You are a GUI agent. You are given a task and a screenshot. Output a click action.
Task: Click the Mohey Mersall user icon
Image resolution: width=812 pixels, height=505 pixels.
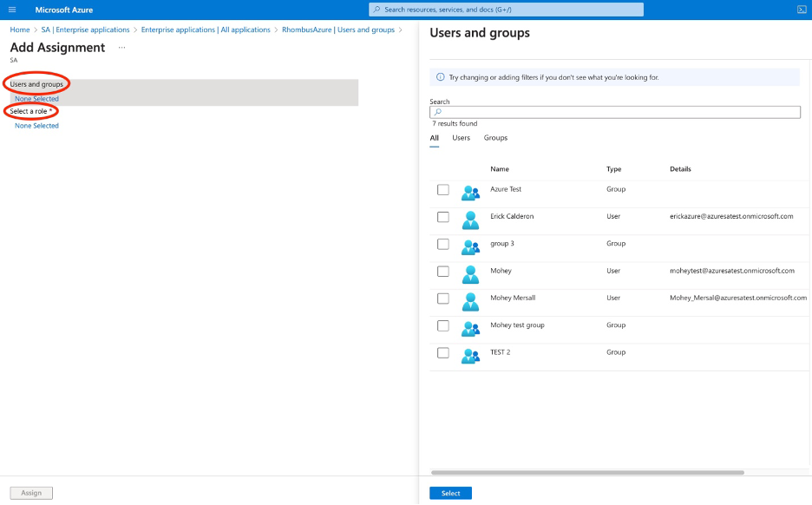click(470, 301)
